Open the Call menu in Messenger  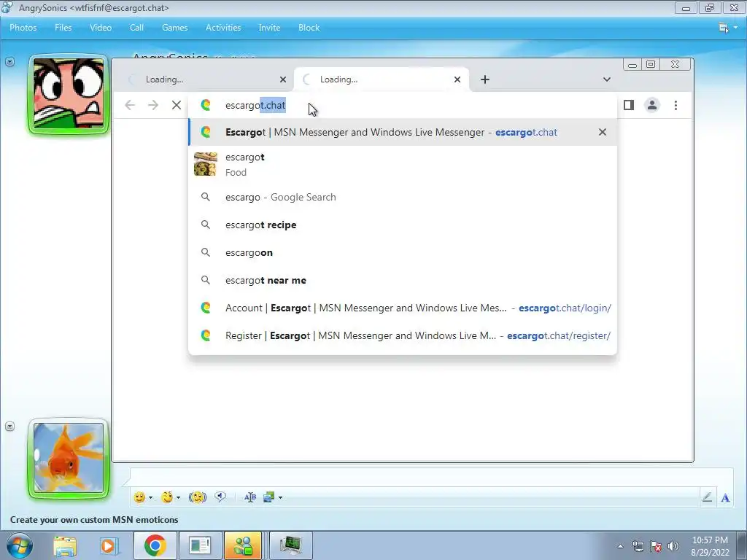pos(136,28)
